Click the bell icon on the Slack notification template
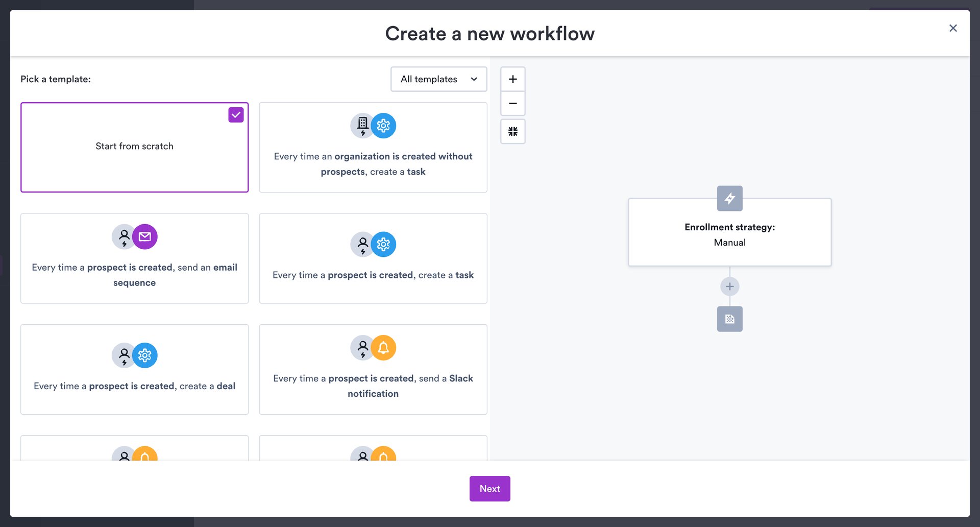 (x=383, y=347)
